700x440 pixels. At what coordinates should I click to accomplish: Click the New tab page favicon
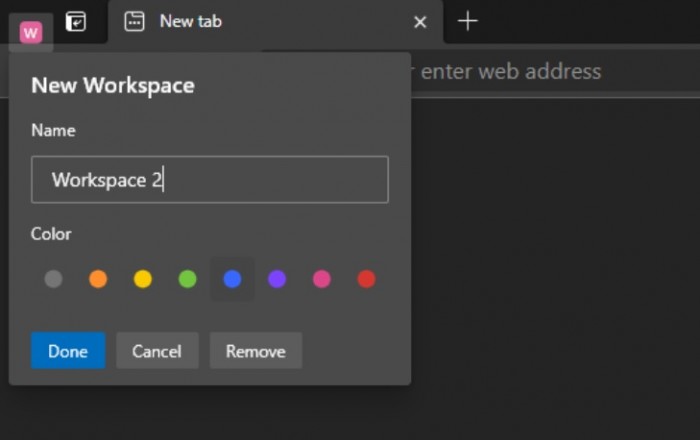(x=135, y=21)
